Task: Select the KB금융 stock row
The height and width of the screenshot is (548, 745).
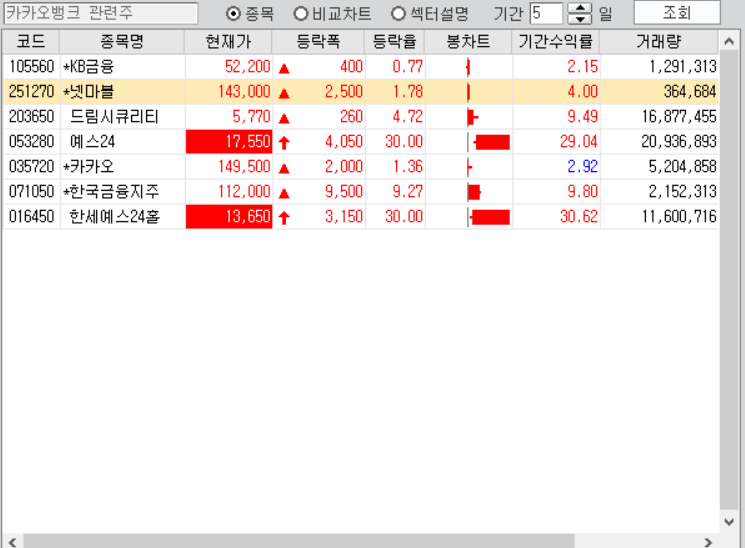Action: [361, 67]
